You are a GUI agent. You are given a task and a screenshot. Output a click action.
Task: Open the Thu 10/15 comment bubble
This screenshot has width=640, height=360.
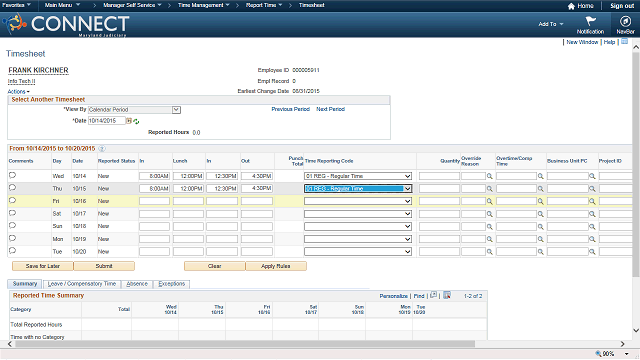click(12, 188)
